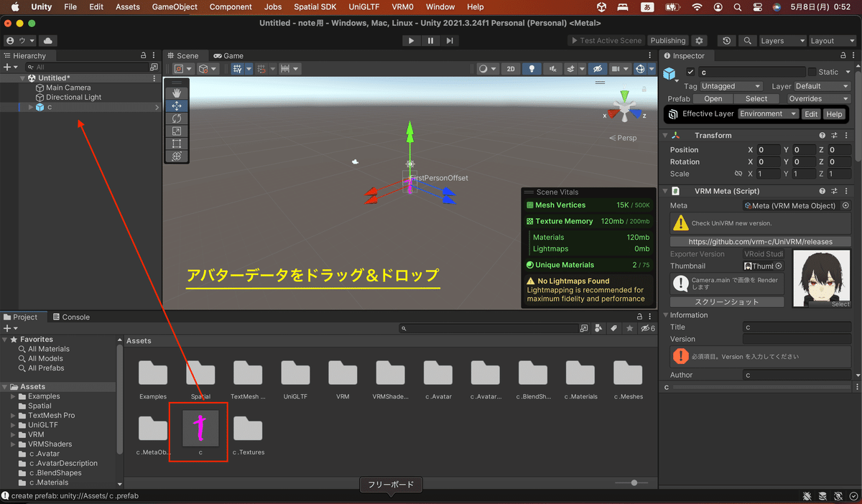Expand the c object in Hierarchy
Image resolution: width=862 pixels, height=504 pixels.
30,107
